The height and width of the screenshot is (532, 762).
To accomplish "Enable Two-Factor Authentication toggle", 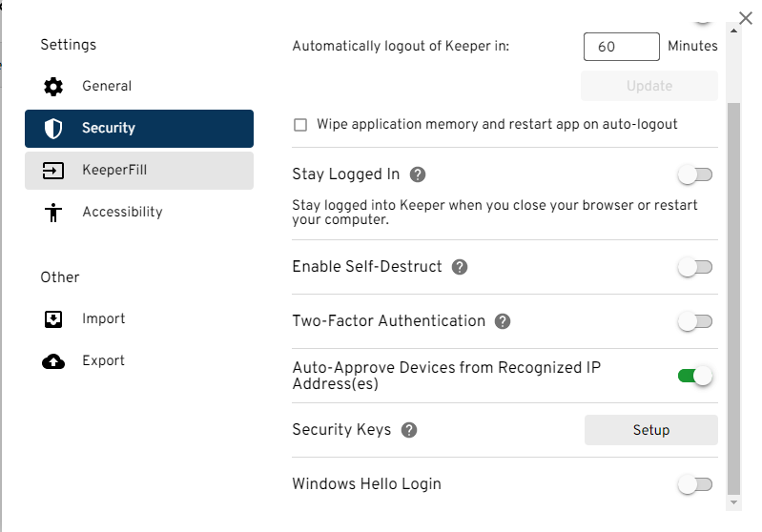I will tap(695, 321).
